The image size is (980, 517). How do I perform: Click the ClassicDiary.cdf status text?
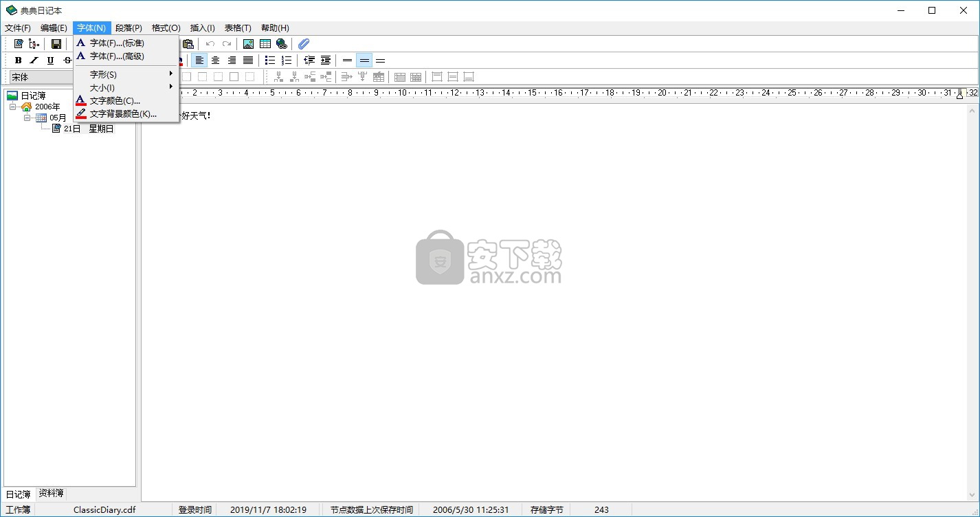tap(104, 510)
